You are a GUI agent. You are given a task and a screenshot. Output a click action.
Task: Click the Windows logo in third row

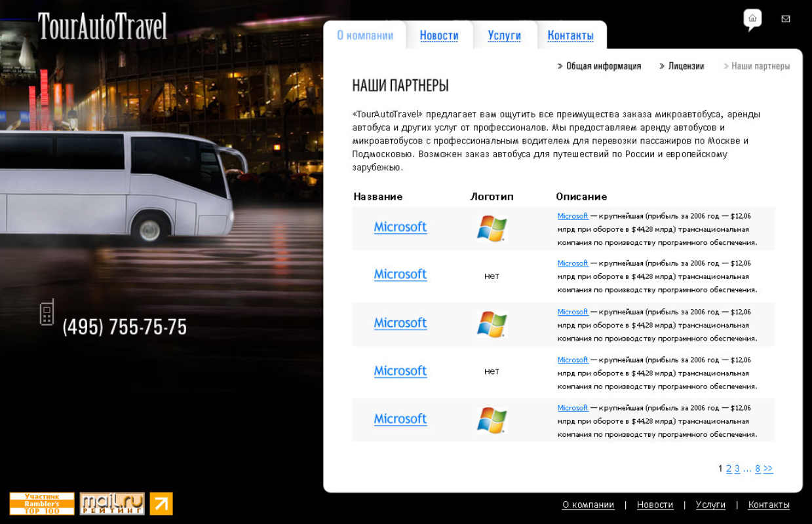(492, 324)
